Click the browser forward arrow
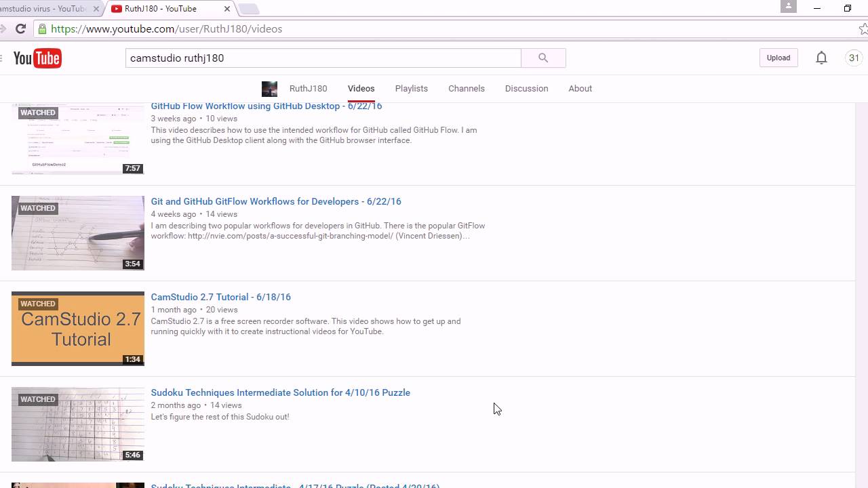 click(x=3, y=29)
